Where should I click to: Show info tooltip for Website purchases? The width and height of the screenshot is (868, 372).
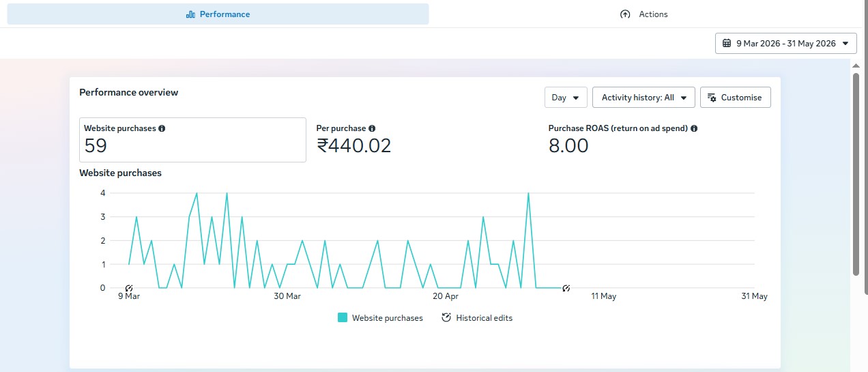[x=162, y=128]
